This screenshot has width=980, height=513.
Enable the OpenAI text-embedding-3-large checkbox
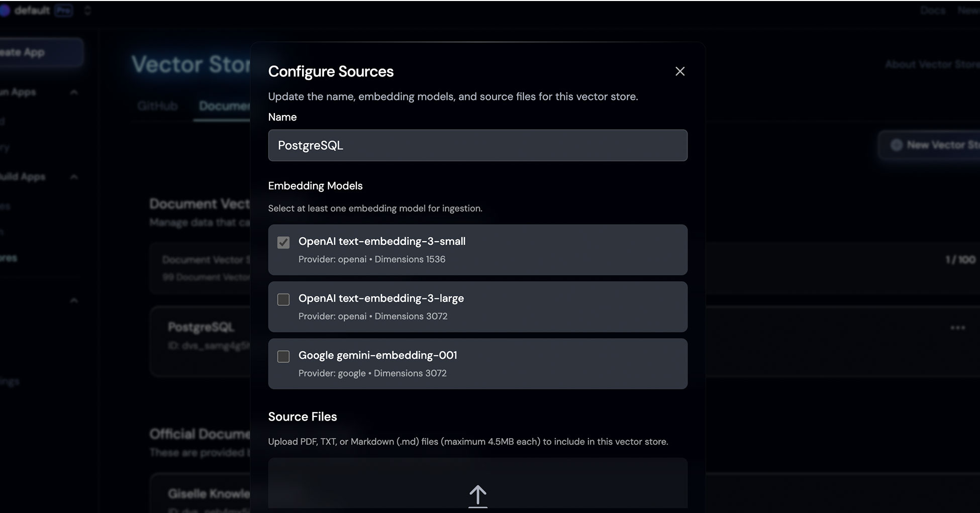[283, 299]
